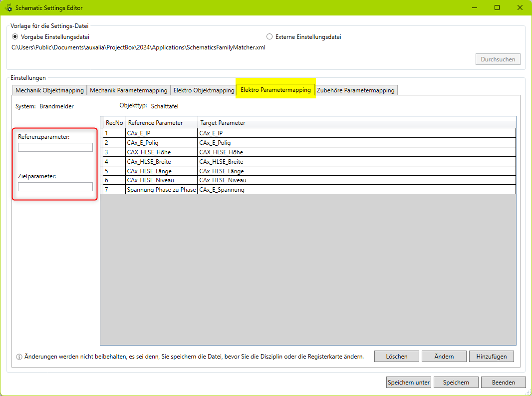Click the Beenden button
This screenshot has height=396, width=532.
pos(503,383)
